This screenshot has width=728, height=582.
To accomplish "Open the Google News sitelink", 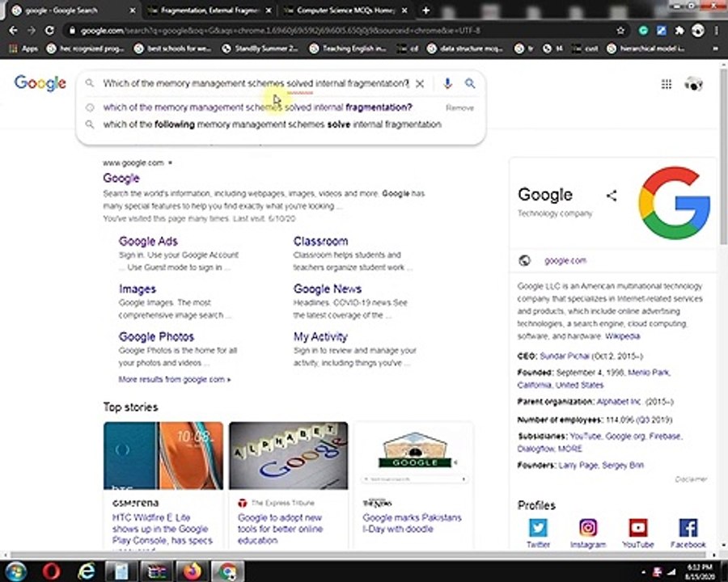I will coord(328,289).
